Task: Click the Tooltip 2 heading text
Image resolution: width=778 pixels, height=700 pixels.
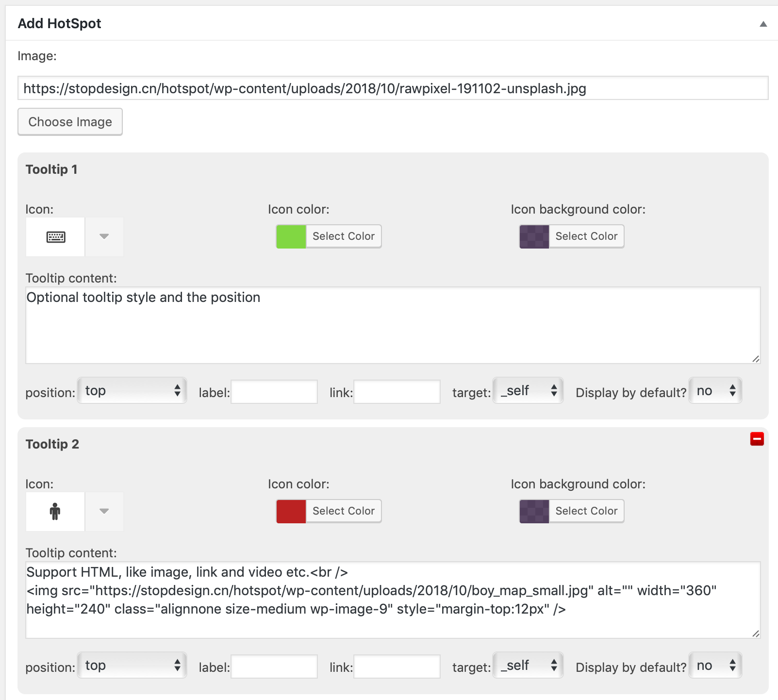Action: [52, 444]
